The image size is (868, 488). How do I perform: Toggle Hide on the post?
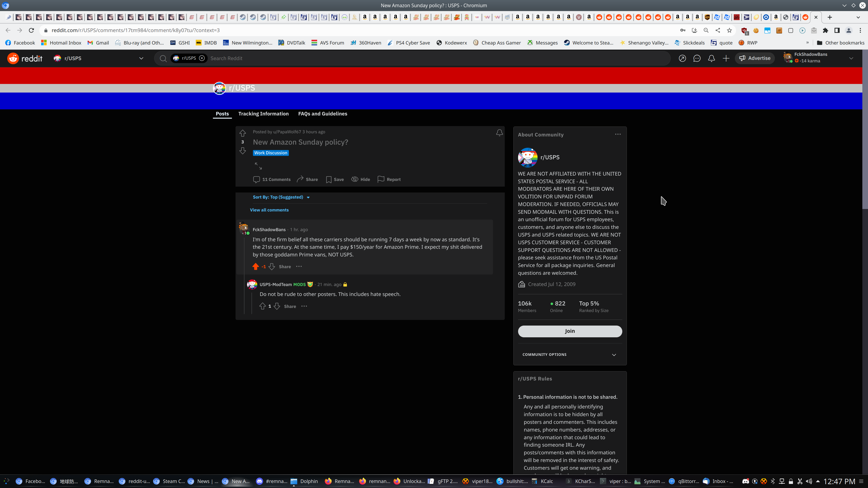pos(361,180)
